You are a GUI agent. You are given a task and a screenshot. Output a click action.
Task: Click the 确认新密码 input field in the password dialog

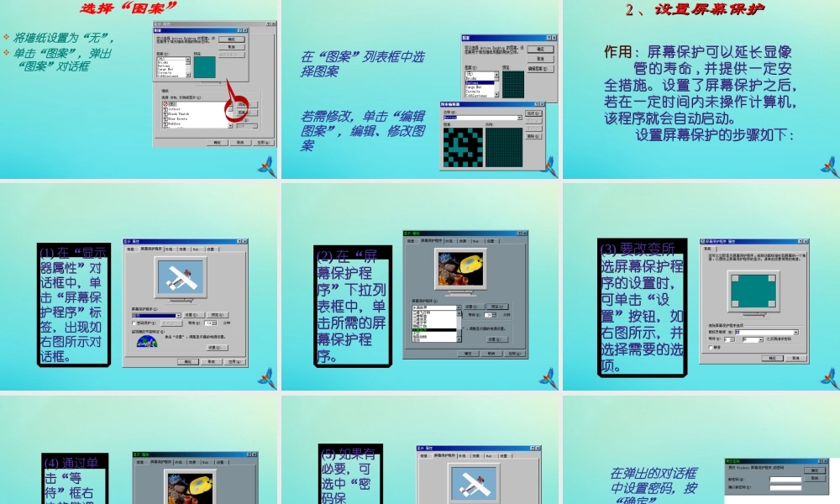coord(785,488)
